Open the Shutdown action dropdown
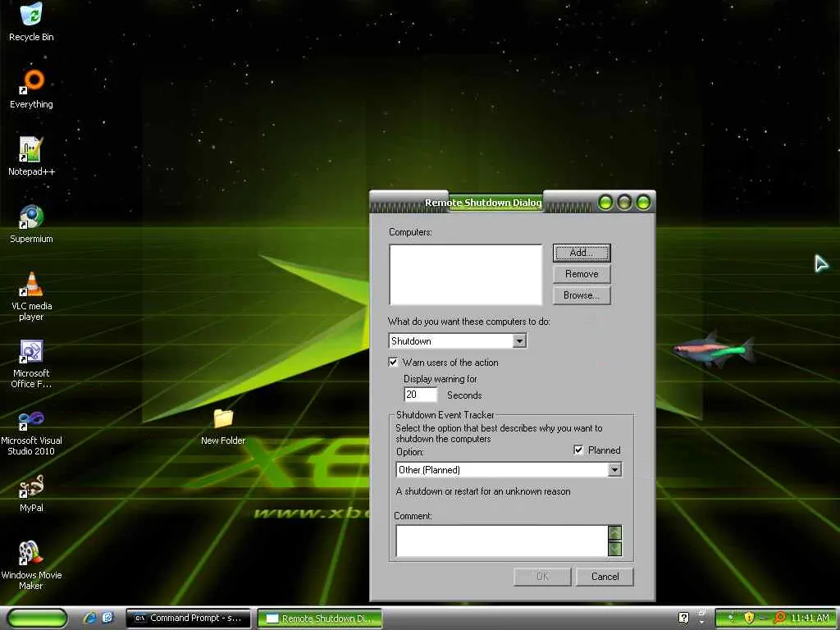This screenshot has width=840, height=630. coord(519,341)
